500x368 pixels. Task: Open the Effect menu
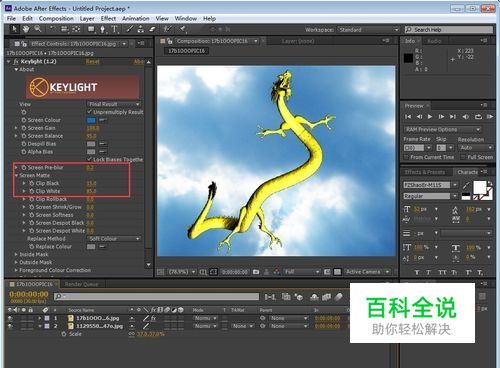108,19
